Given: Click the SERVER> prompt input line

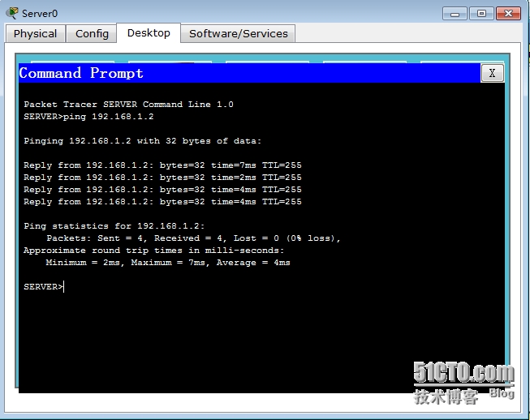Looking at the screenshot, I should coord(44,287).
